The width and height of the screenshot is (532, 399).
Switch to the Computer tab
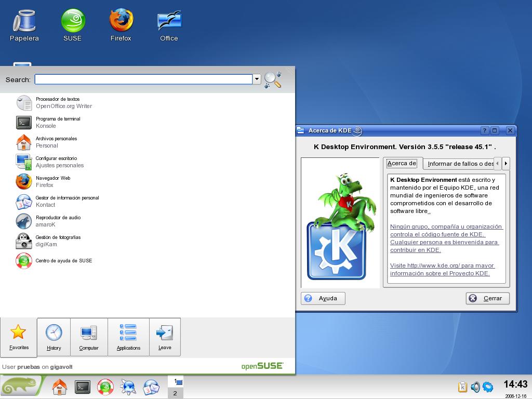89,337
